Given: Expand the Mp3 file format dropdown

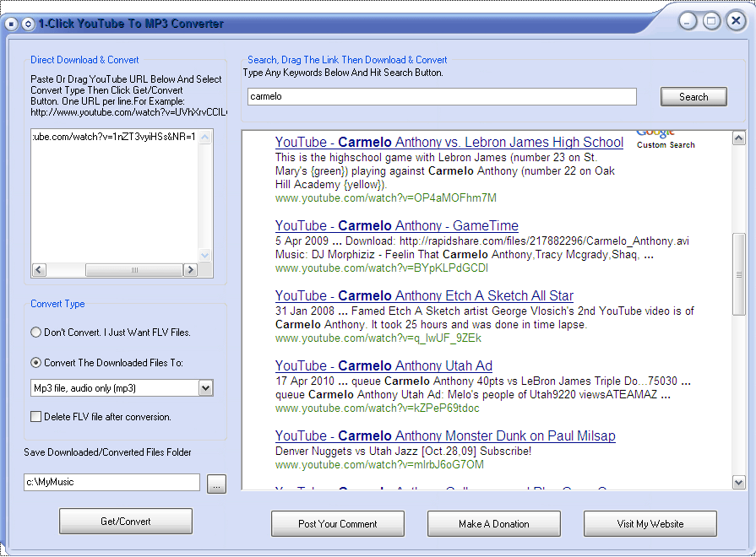Looking at the screenshot, I should coord(205,388).
